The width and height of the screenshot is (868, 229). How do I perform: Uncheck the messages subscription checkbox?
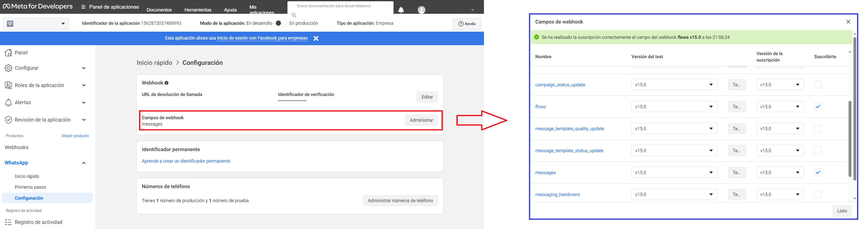pos(817,172)
